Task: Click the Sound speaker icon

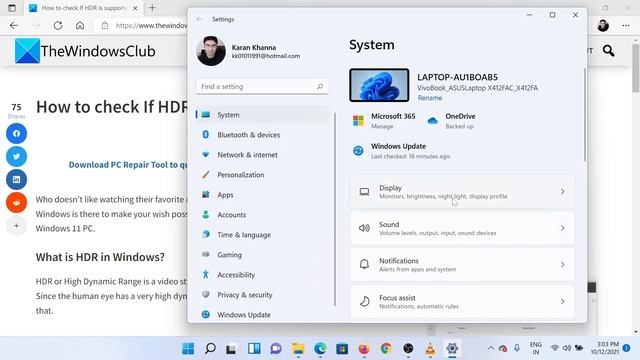Action: [364, 228]
